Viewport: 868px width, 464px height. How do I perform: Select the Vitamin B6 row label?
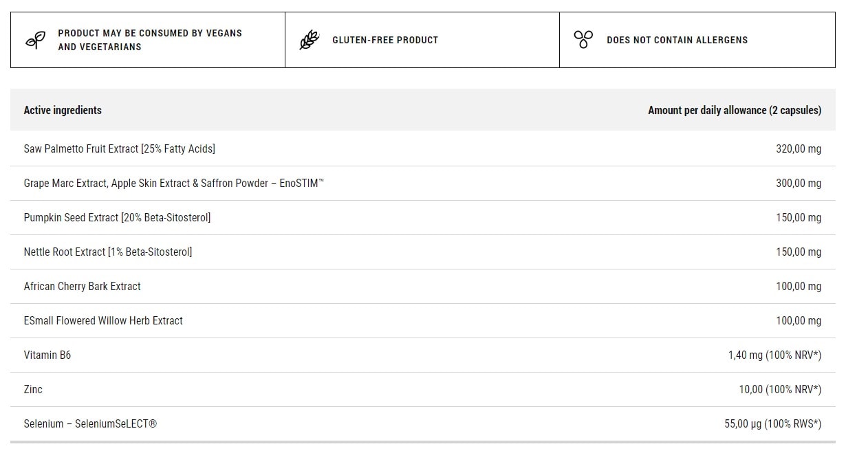click(47, 355)
